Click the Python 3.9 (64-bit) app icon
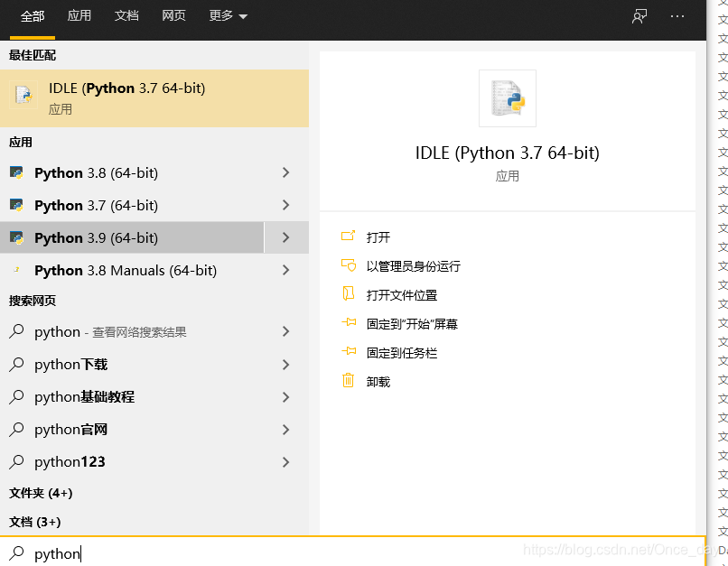The image size is (728, 566). click(x=17, y=237)
